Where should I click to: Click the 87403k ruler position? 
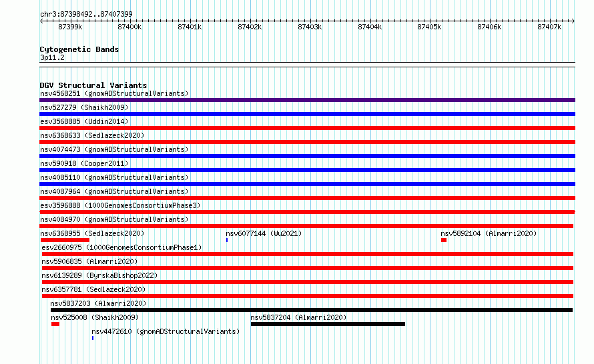pos(310,27)
